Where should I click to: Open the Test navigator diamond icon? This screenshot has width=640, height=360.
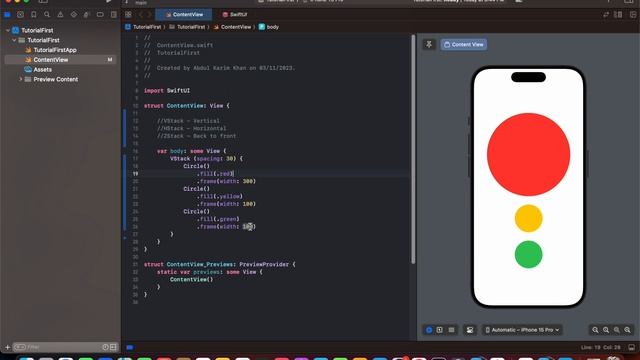[x=73, y=15]
